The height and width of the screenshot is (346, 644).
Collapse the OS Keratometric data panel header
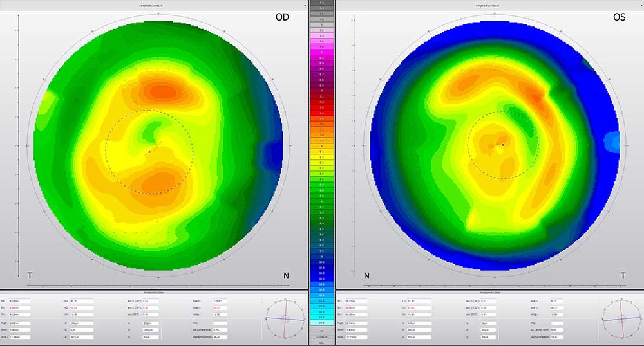[x=489, y=293]
